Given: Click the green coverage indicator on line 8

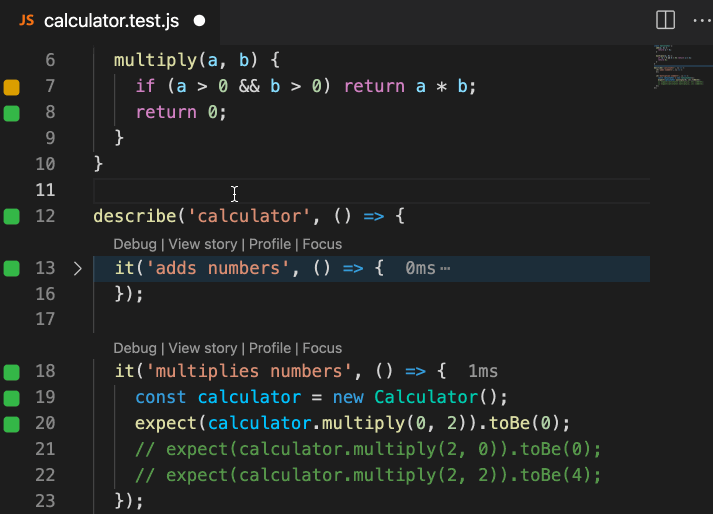Looking at the screenshot, I should click(x=12, y=113).
